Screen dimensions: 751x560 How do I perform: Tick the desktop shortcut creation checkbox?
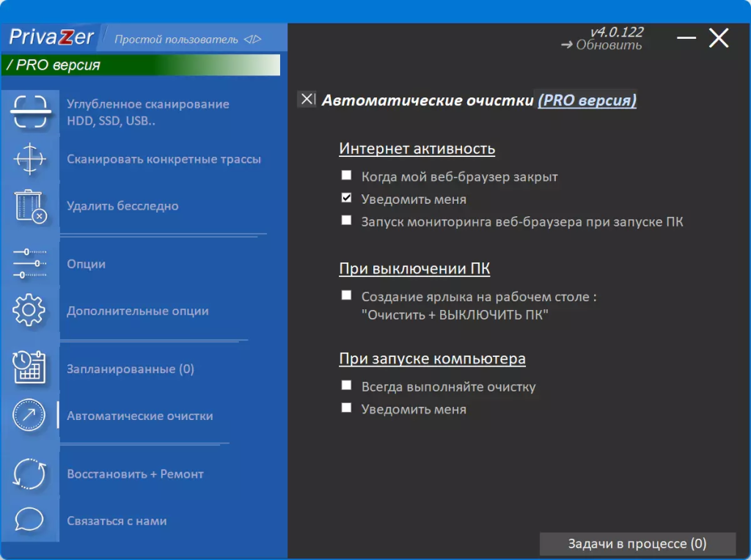point(346,296)
